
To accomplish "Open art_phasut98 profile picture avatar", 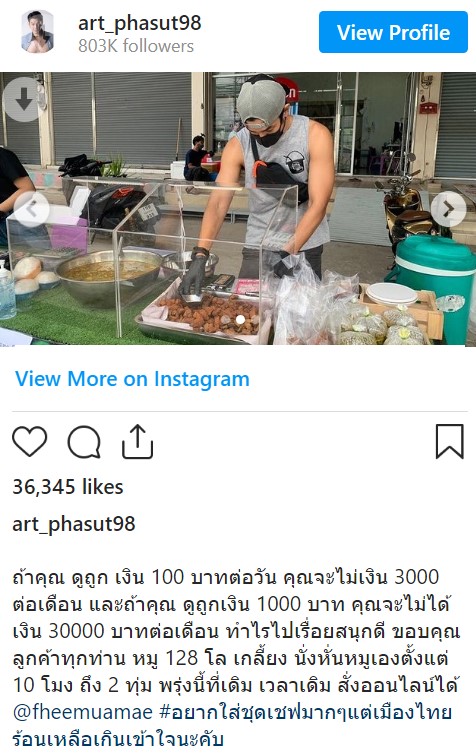I will click(x=37, y=32).
